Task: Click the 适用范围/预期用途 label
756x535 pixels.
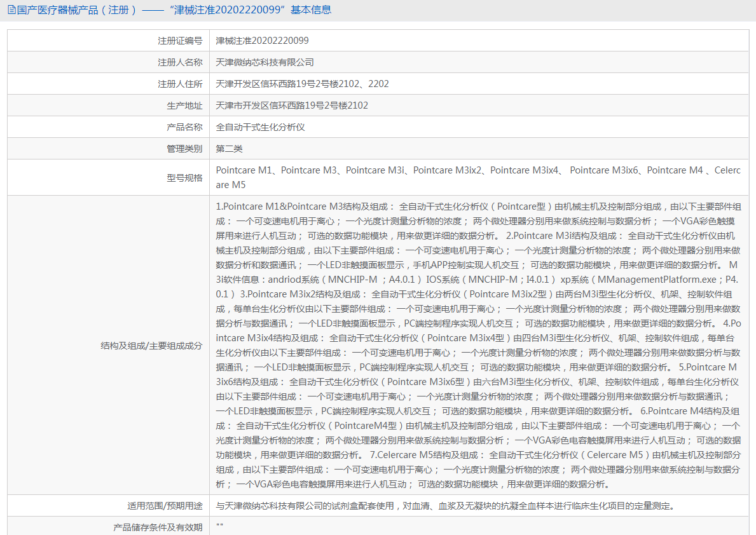Action: pos(165,506)
